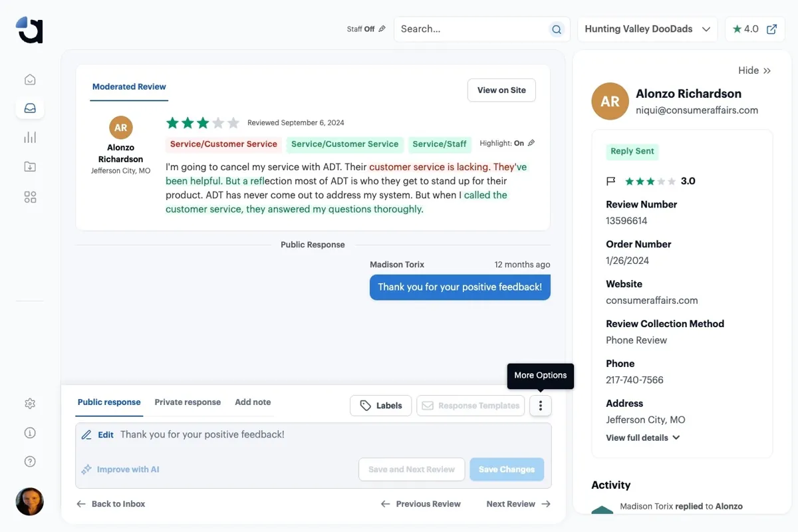The width and height of the screenshot is (798, 532).
Task: Toggle the Staff Off setting
Action: coord(366,29)
